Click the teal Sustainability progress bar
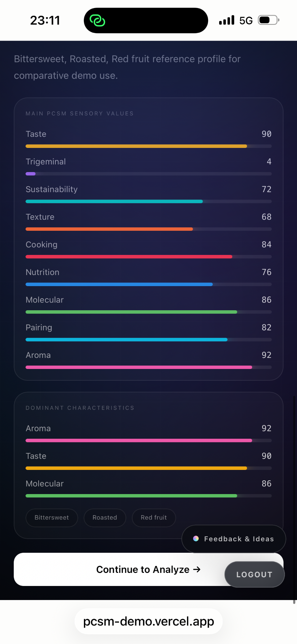The image size is (297, 644). tap(114, 202)
